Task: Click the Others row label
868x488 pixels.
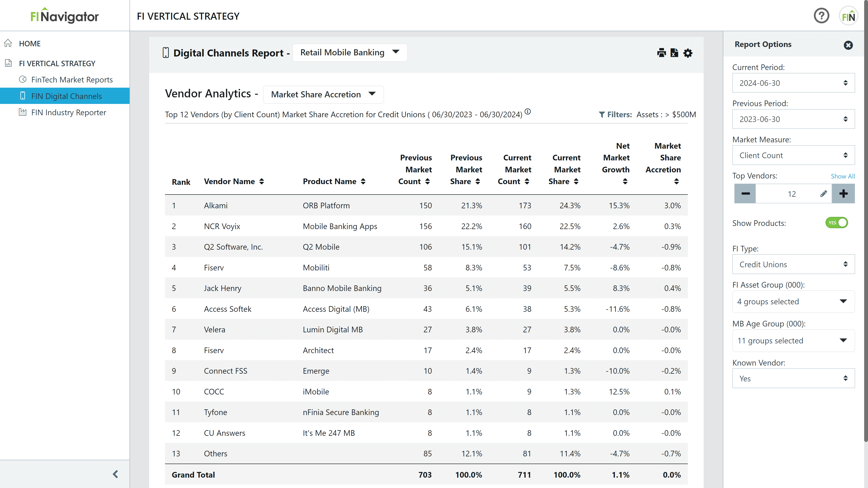Action: click(215, 454)
